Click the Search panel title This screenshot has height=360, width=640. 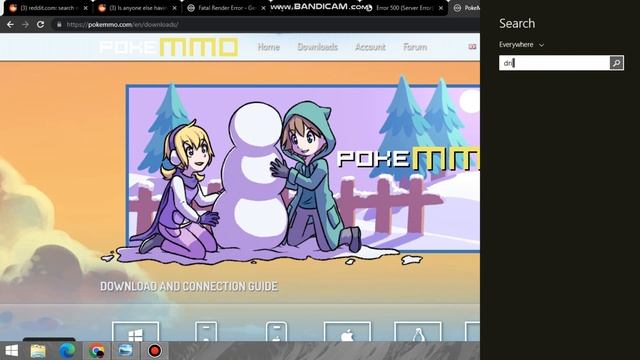click(x=517, y=24)
